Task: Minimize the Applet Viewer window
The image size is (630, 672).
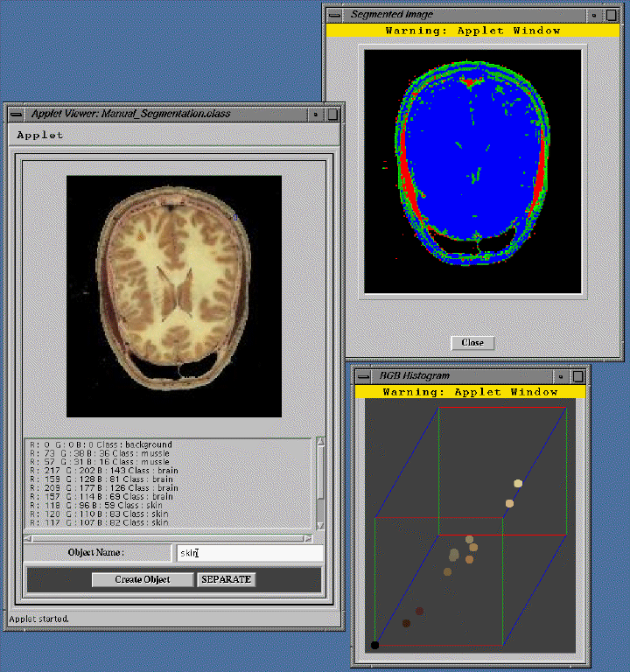Action: [318, 114]
